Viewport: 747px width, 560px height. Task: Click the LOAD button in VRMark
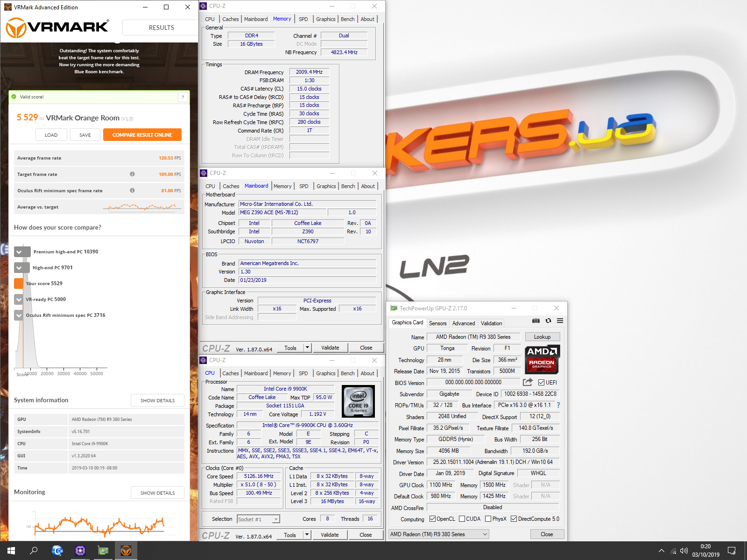click(x=51, y=135)
